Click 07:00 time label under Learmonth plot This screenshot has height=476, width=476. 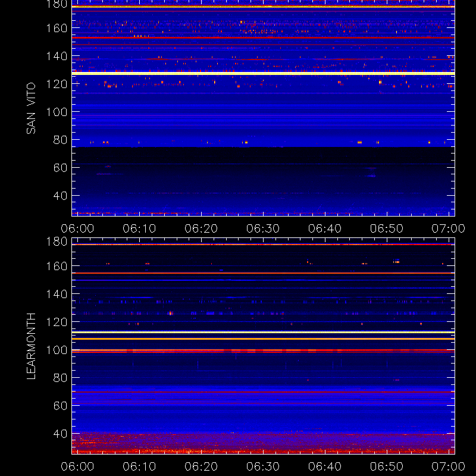point(449,466)
